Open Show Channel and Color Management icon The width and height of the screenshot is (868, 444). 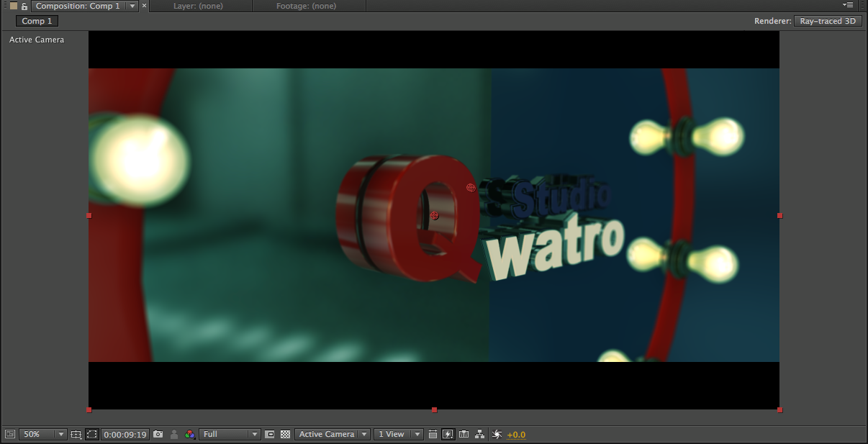pyautogui.click(x=190, y=435)
